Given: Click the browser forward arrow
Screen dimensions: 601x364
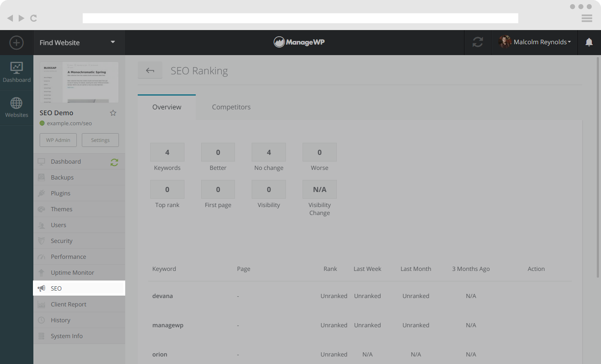Looking at the screenshot, I should pyautogui.click(x=21, y=18).
